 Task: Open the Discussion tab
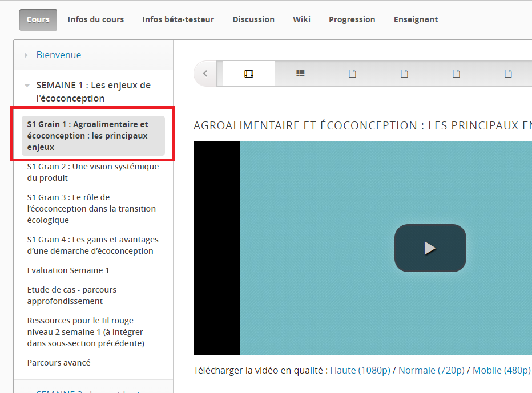coord(253,19)
